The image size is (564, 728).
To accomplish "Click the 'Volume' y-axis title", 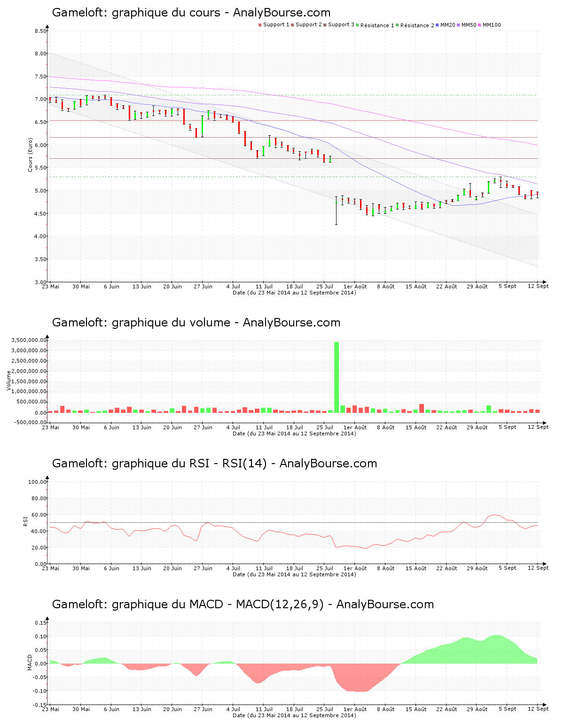I will pyautogui.click(x=8, y=380).
